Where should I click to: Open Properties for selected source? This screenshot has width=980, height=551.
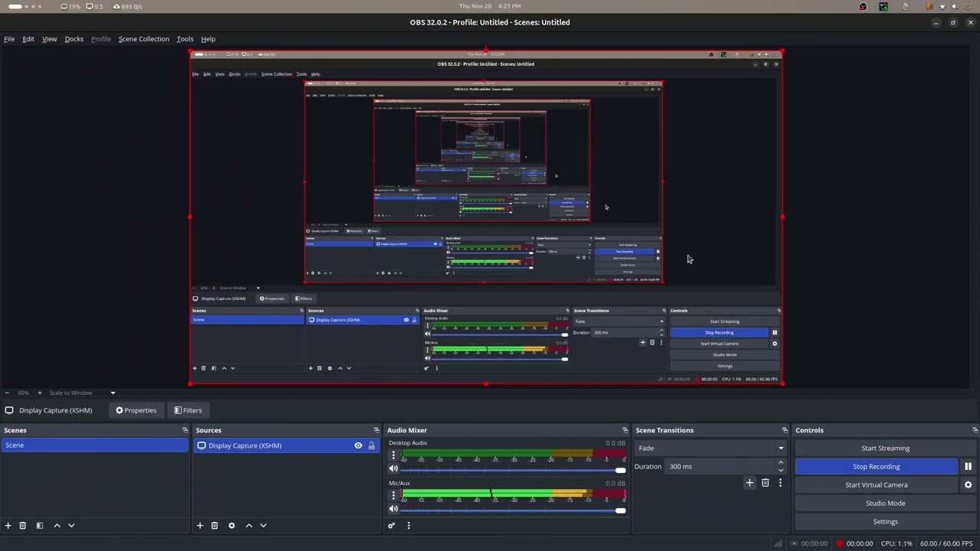point(136,410)
